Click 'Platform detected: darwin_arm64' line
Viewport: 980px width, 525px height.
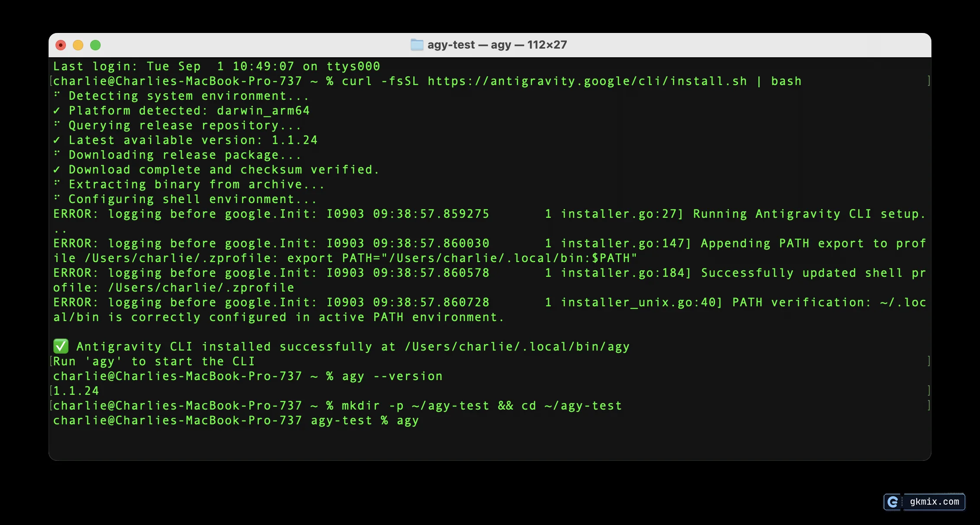pos(182,111)
